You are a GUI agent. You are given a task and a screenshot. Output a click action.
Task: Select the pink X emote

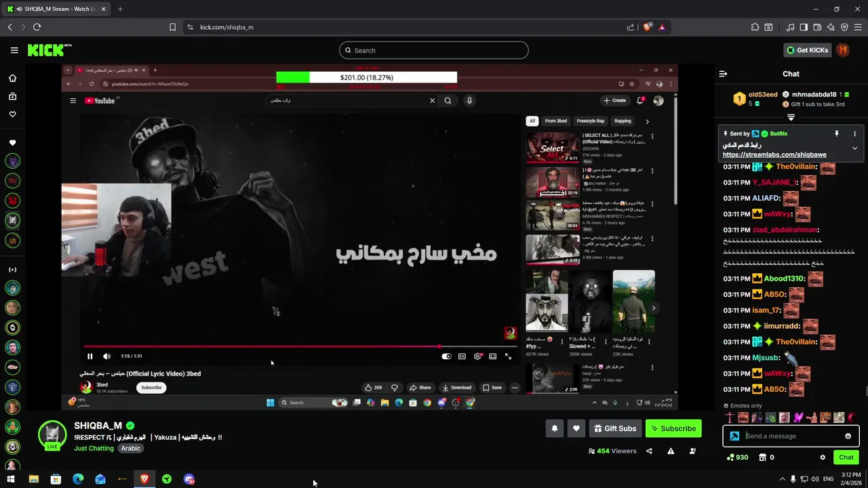(798, 418)
